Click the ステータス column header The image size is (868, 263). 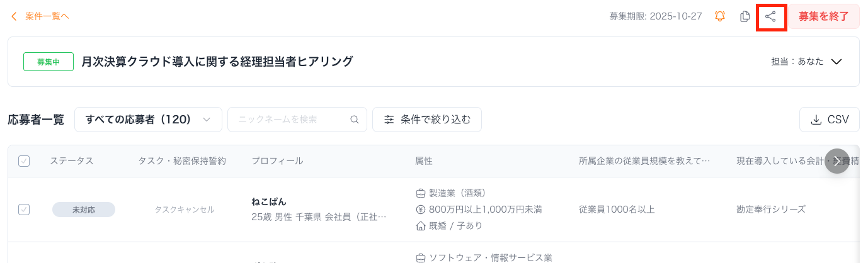[x=72, y=161]
